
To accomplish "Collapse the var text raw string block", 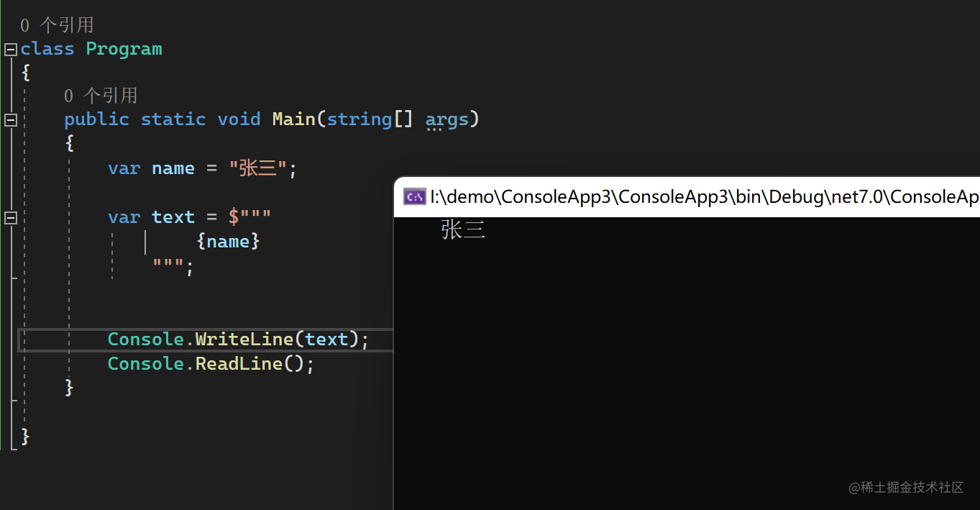I will (10, 217).
